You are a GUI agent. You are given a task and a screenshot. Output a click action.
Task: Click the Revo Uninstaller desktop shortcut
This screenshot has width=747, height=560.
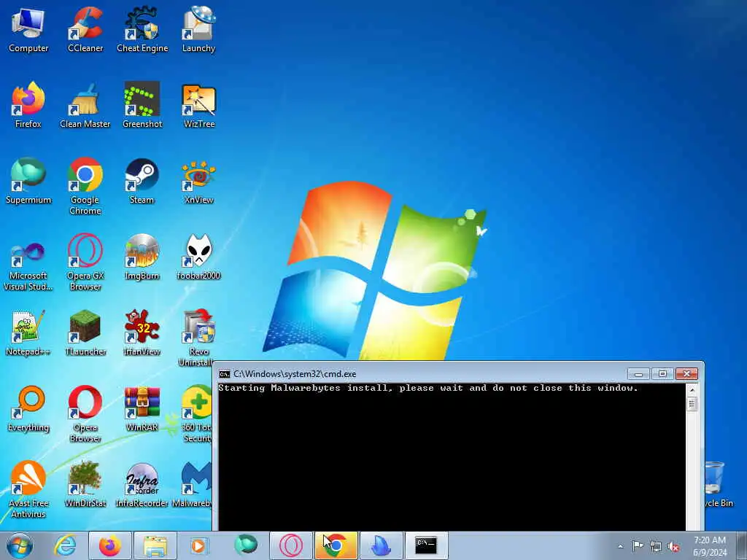click(x=198, y=337)
